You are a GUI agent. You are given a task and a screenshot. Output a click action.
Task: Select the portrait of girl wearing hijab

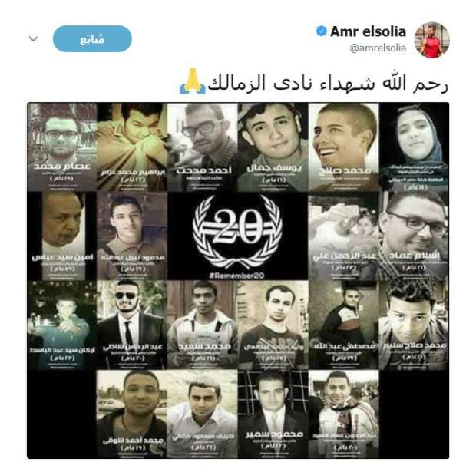tap(414, 147)
